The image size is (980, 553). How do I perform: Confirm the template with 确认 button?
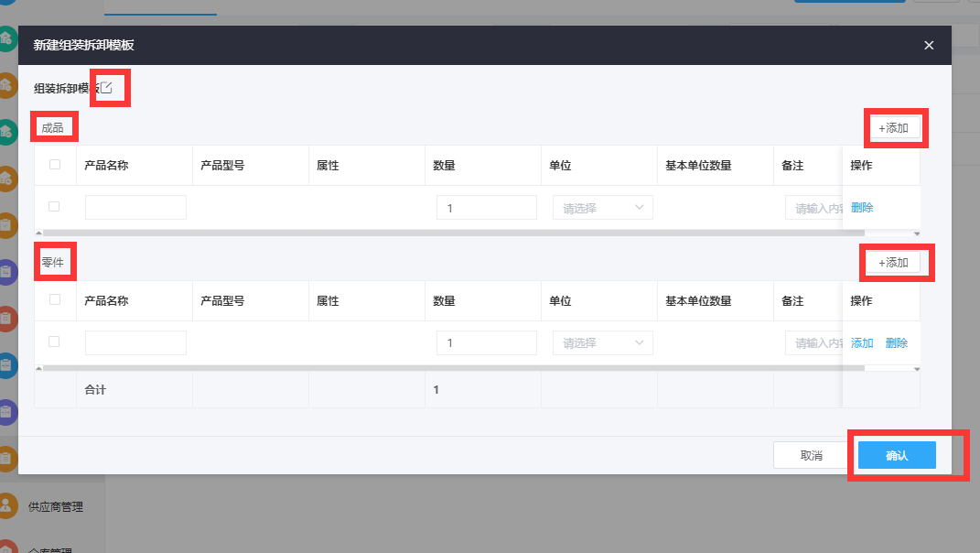click(x=897, y=455)
